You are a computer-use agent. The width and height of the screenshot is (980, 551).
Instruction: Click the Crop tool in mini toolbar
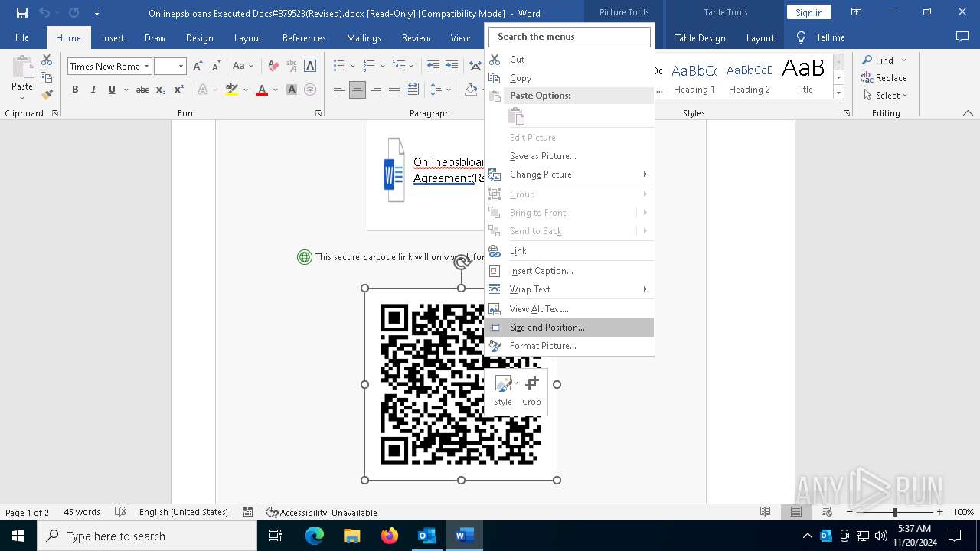531,391
